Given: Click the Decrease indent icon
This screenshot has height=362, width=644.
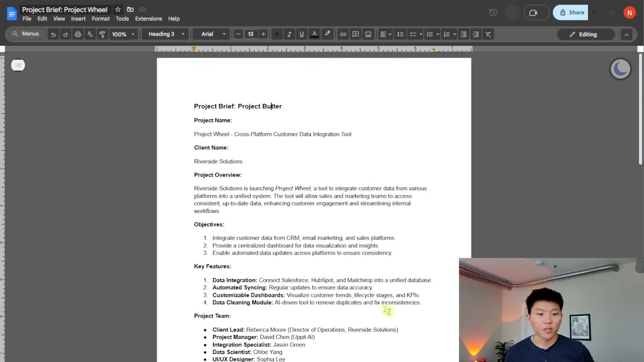Looking at the screenshot, I should (x=463, y=34).
